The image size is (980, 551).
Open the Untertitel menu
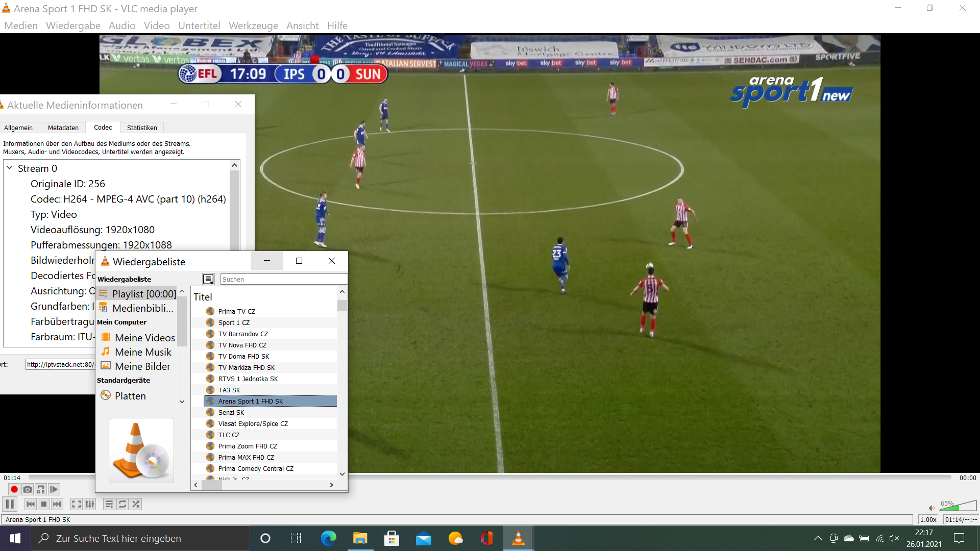199,26
